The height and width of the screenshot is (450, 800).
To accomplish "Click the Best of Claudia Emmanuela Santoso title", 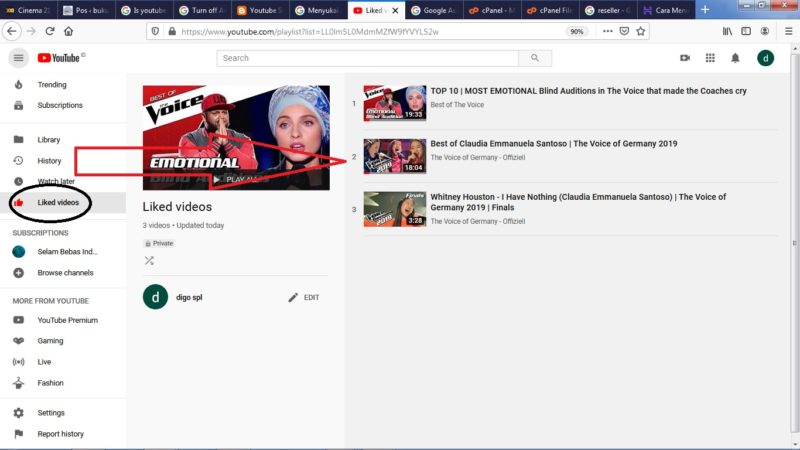I will (554, 144).
